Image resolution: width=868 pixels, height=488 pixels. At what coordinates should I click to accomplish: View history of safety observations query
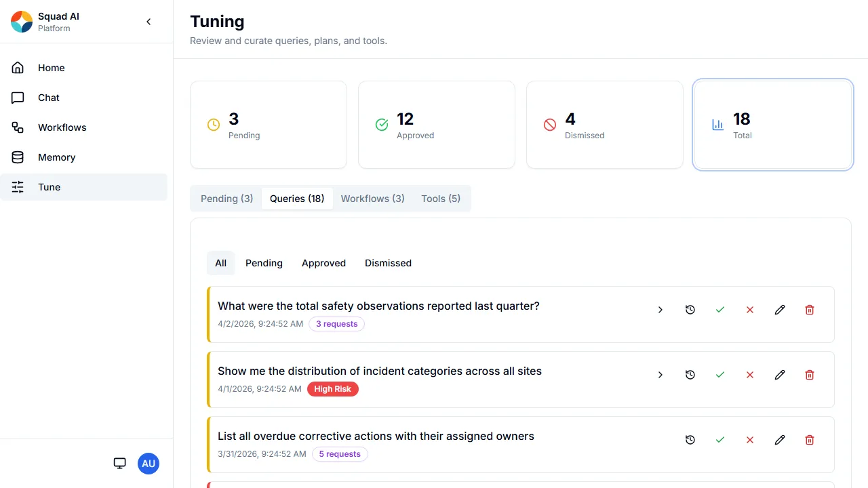690,310
